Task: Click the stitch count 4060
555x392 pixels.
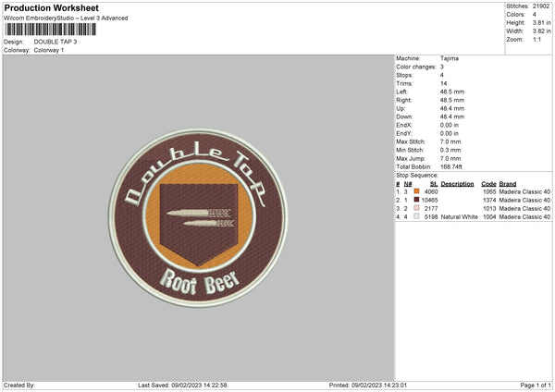Action: click(x=431, y=191)
